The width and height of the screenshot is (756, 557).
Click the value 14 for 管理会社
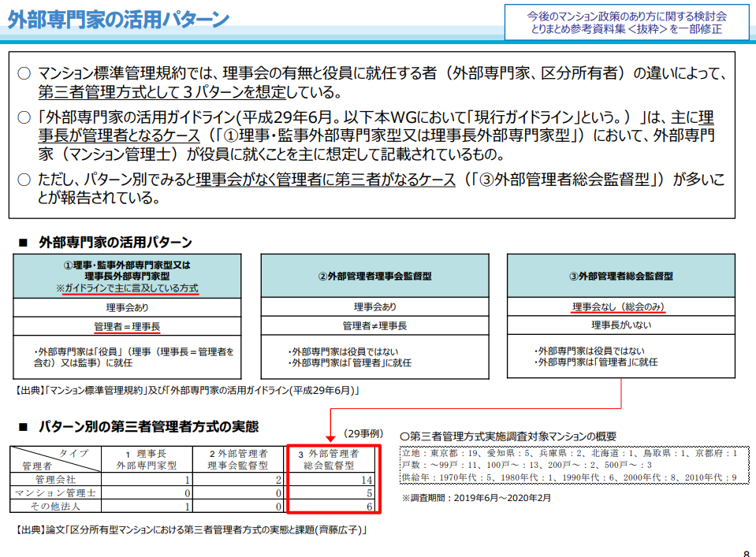click(x=367, y=478)
